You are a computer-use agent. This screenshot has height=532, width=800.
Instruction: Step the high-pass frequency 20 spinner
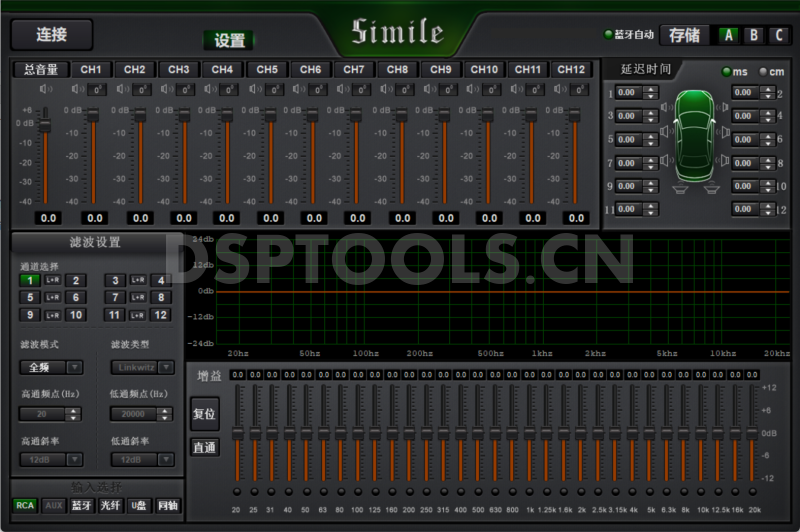coord(73,414)
